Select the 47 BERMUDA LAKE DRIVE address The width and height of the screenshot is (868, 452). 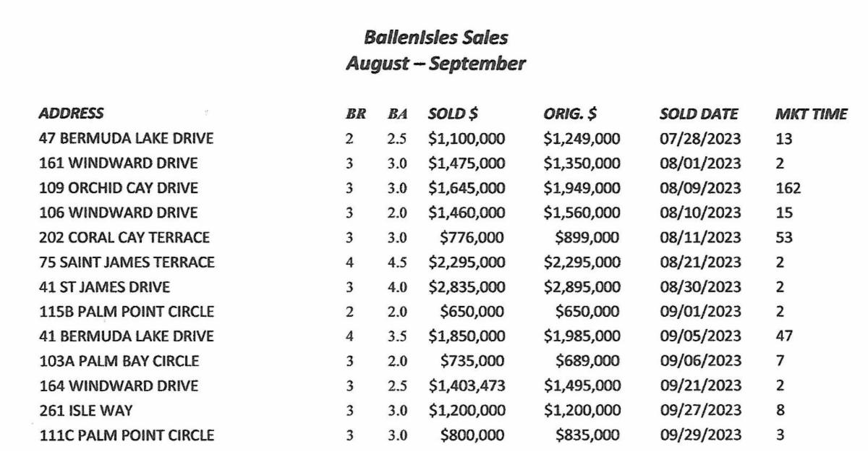pos(126,138)
